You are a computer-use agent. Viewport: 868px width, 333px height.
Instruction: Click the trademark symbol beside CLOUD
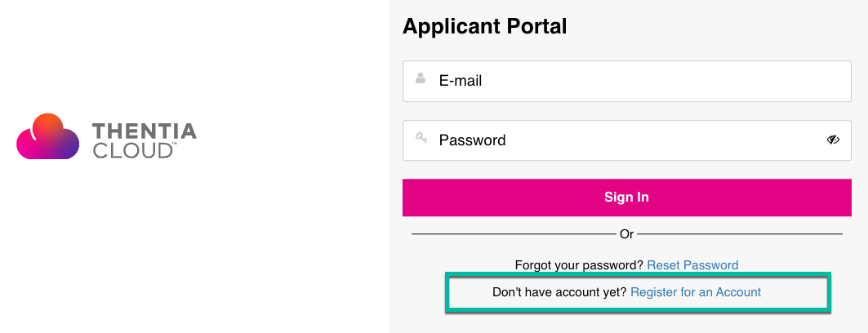(175, 144)
